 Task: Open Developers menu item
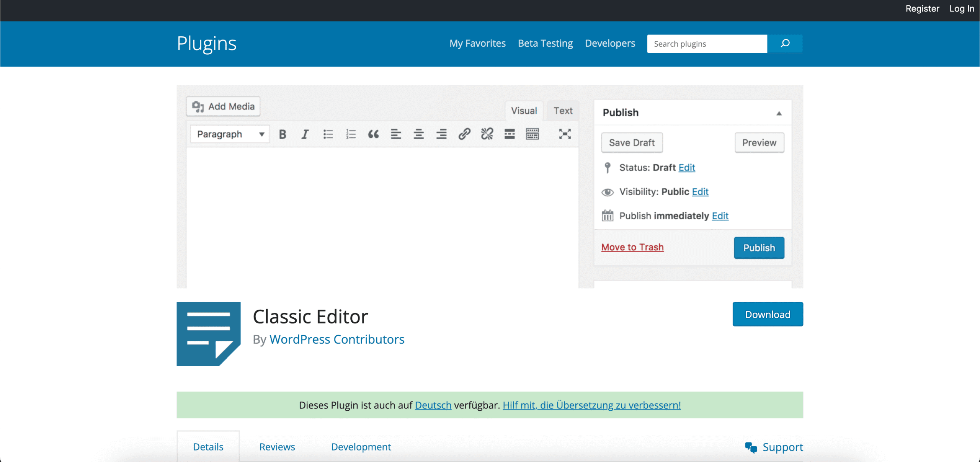click(x=610, y=43)
